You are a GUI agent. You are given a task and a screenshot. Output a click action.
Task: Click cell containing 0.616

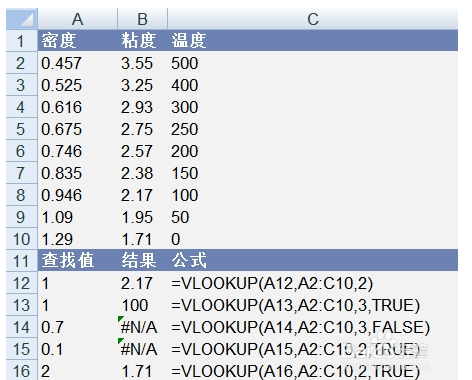point(77,107)
